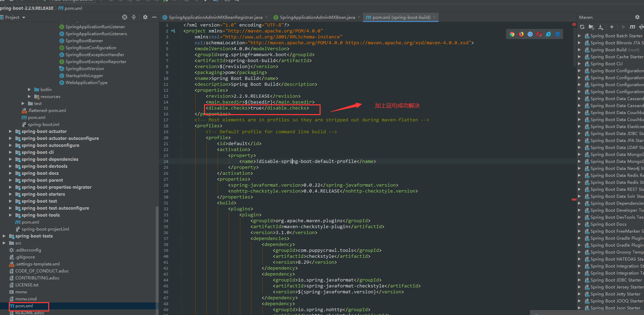
Task: Open mvnw.cmd file
Action: click(x=26, y=299)
